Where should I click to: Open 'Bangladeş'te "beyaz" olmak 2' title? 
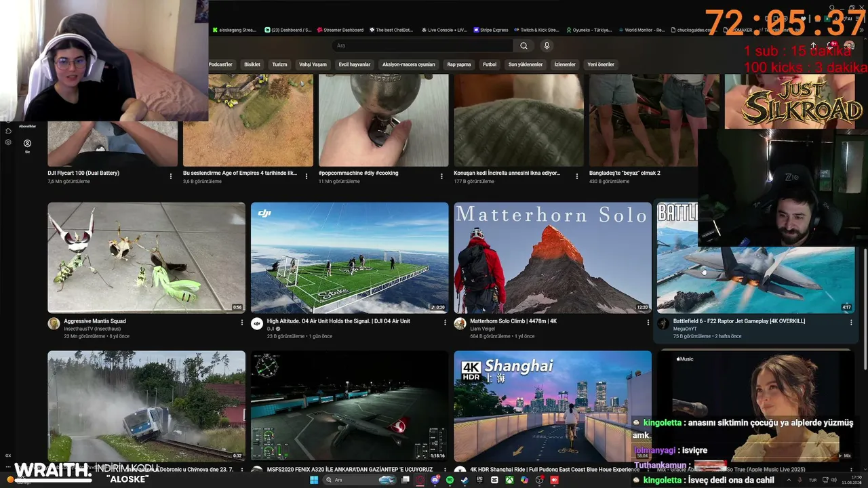625,173
